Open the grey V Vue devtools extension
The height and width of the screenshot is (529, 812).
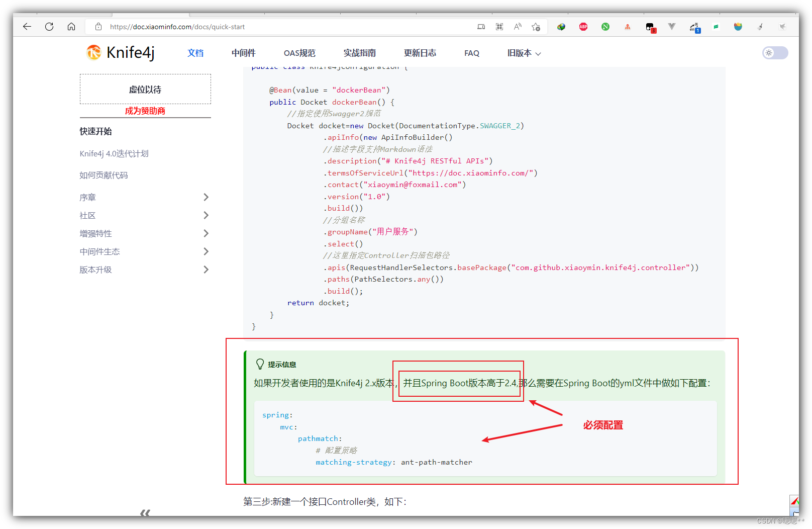[672, 26]
